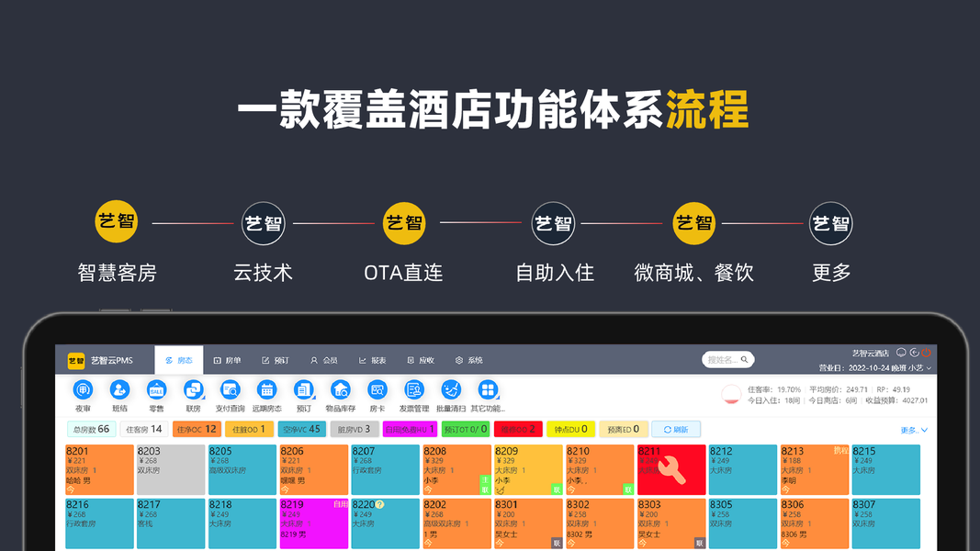The width and height of the screenshot is (980, 551).
Task: Select room card 8209
Action: point(528,470)
